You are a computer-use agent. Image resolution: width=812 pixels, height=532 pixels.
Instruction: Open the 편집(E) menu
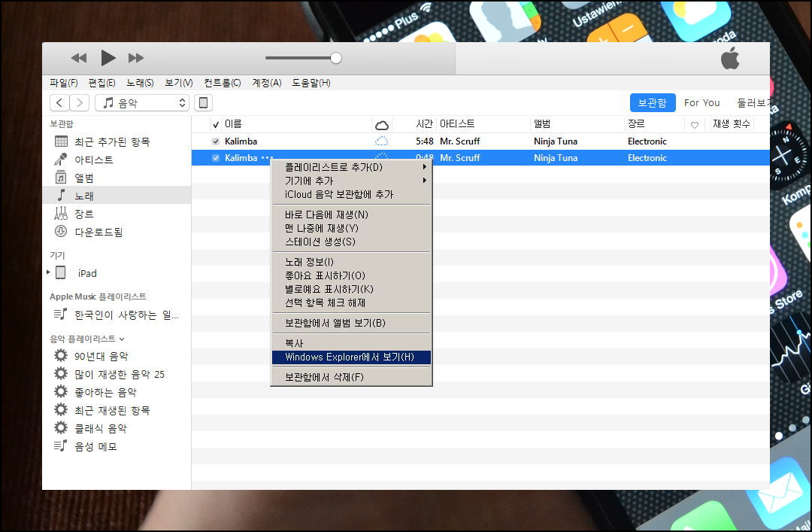pyautogui.click(x=101, y=83)
